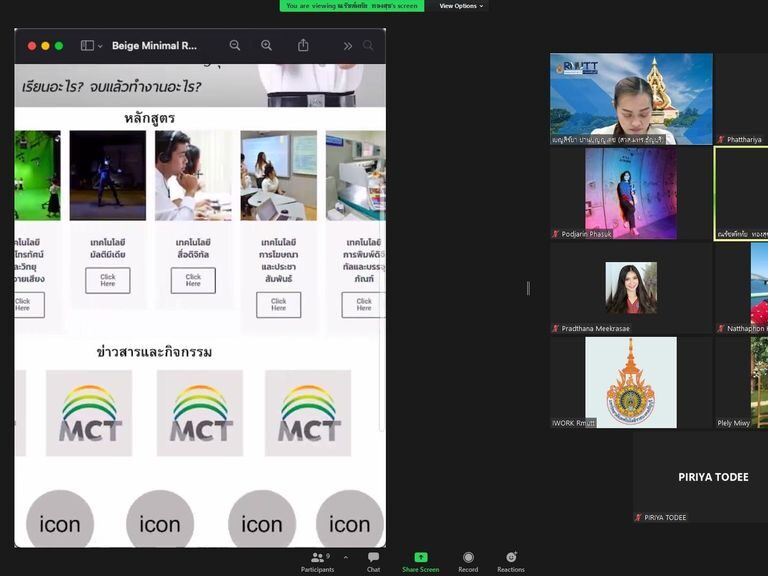The image size is (768, 576).
Task: Open the share icon in Preview toolbar
Action: pos(303,45)
